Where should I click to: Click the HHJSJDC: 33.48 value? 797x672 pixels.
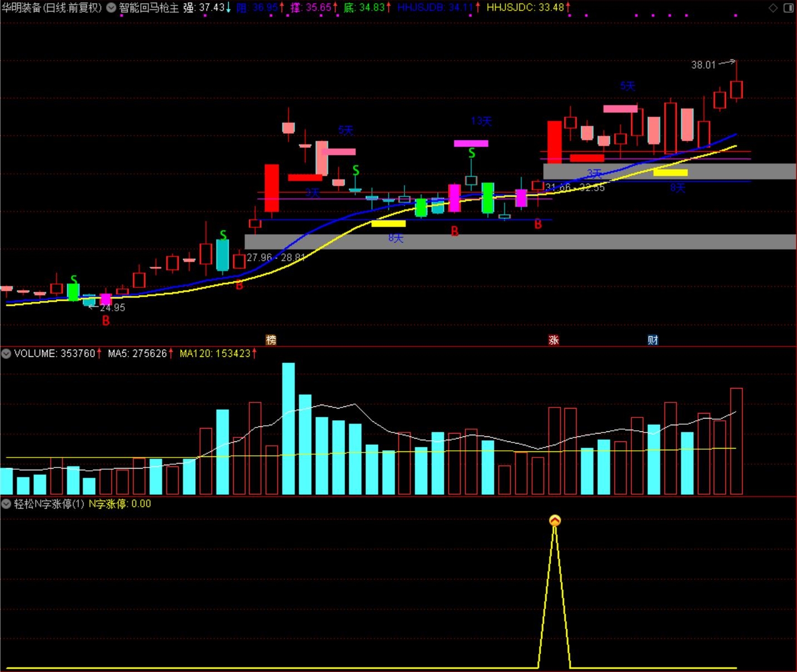[528, 8]
